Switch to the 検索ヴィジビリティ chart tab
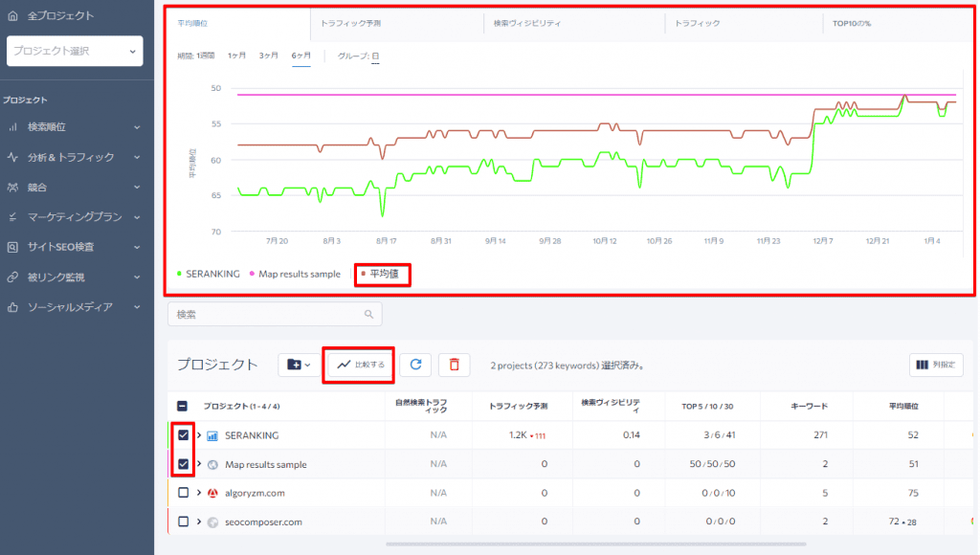This screenshot has height=555, width=980. [x=574, y=24]
